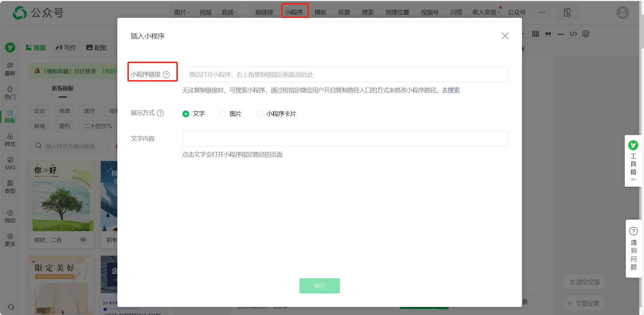Filter templates by 新闻 tag
This screenshot has height=315, width=644.
39,126
